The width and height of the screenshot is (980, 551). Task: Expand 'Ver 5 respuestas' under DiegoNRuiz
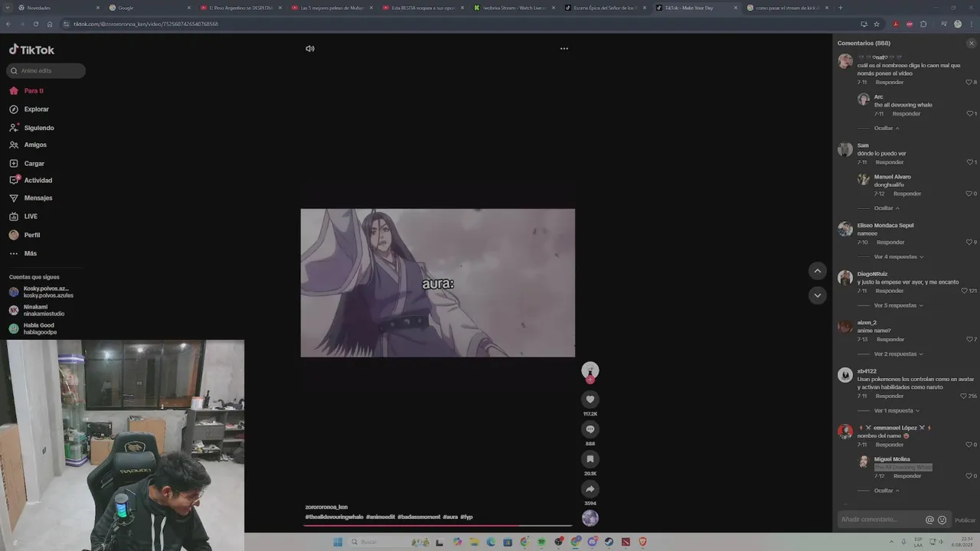click(x=899, y=305)
